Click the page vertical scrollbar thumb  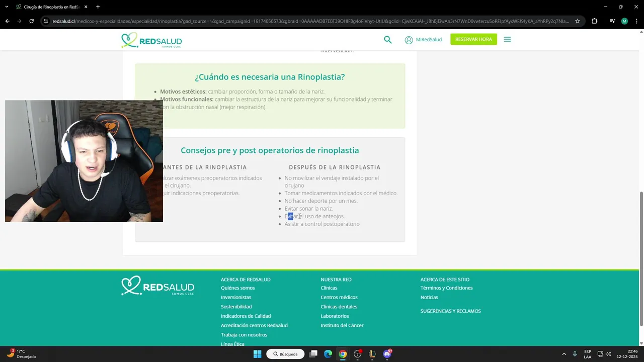641,258
